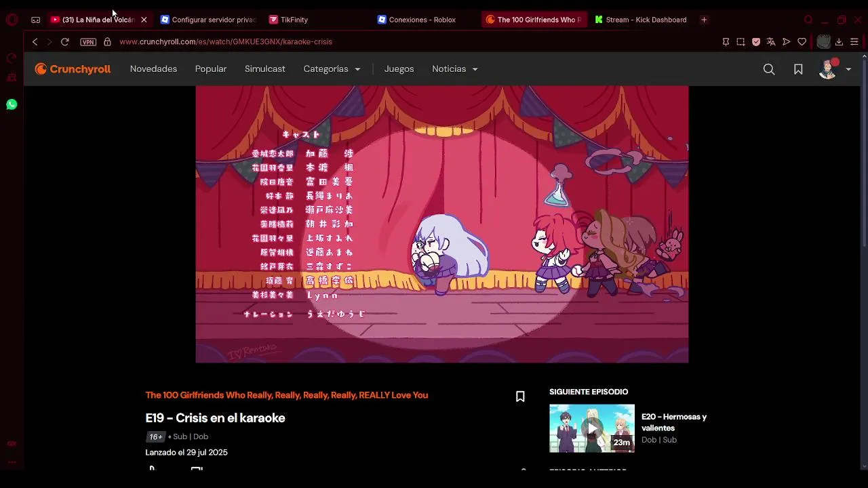Switch to the TikFinity tab

(x=315, y=20)
